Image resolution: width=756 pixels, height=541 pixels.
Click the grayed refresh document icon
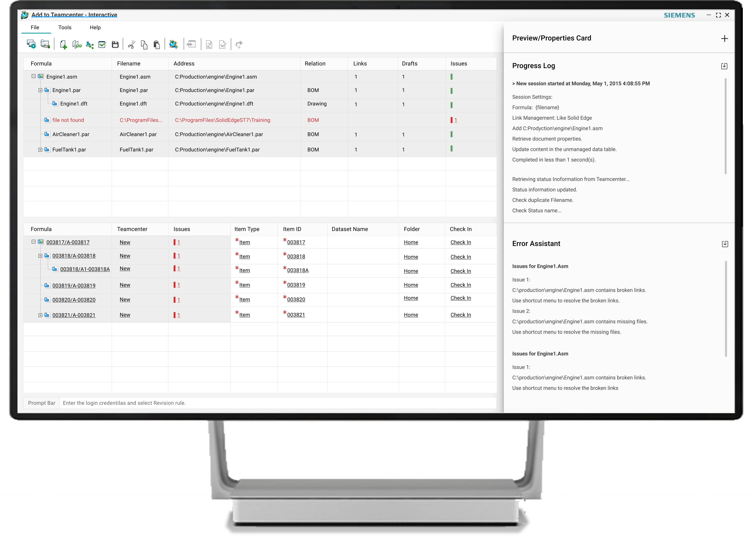pyautogui.click(x=209, y=45)
